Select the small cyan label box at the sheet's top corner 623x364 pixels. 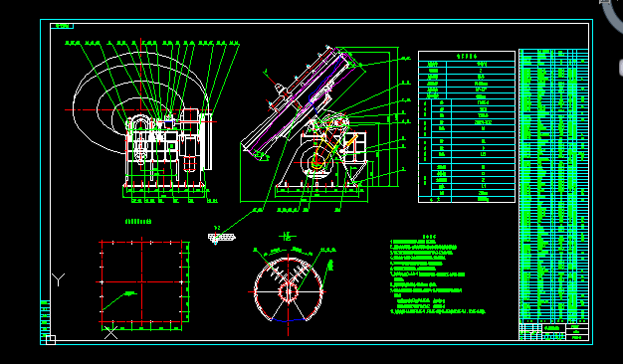(62, 26)
